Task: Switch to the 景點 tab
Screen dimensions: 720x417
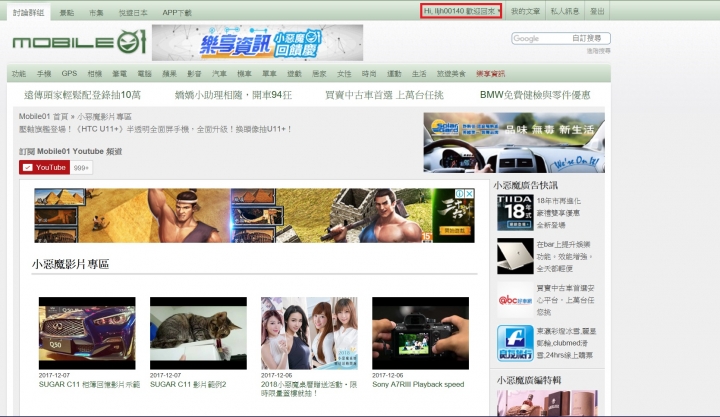Action: pos(67,13)
